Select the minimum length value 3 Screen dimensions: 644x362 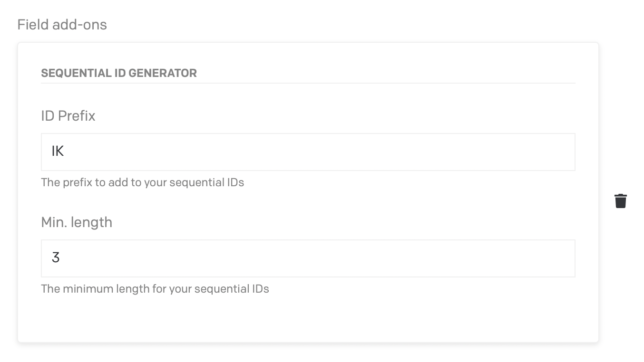(x=54, y=258)
